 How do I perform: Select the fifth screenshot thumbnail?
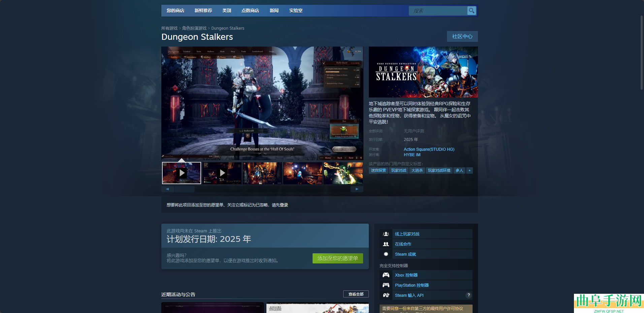pos(343,173)
